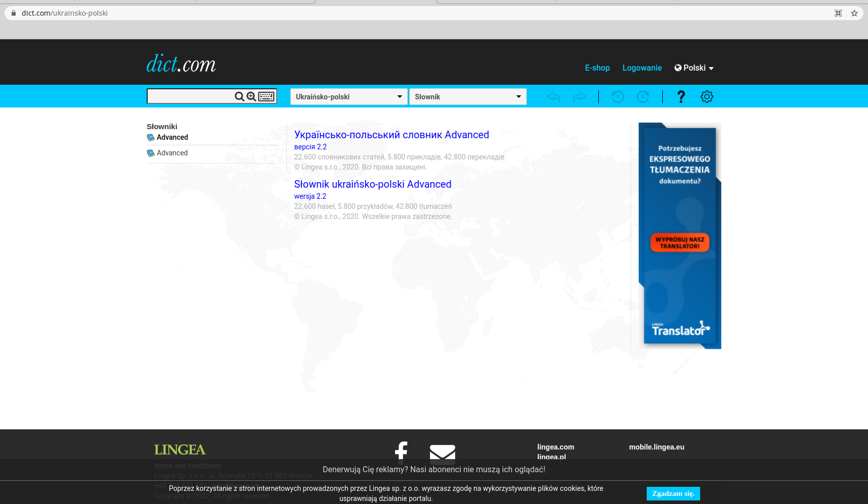Screen dimensions: 868x504
Task: Click the book icon beside second Advanced
Action: point(151,153)
